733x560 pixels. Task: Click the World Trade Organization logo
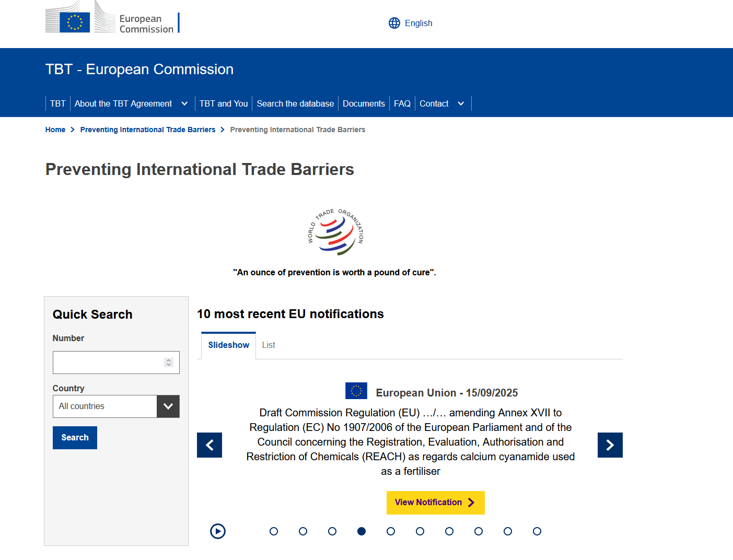[335, 232]
